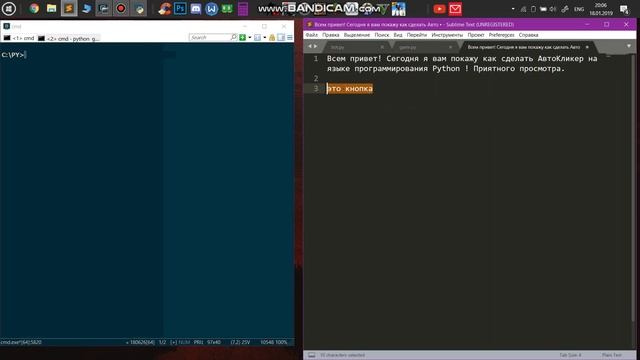Image resolution: width=640 pixels, height=360 pixels.
Task: Click the Sublime vertical scrollbar
Action: tap(633, 188)
